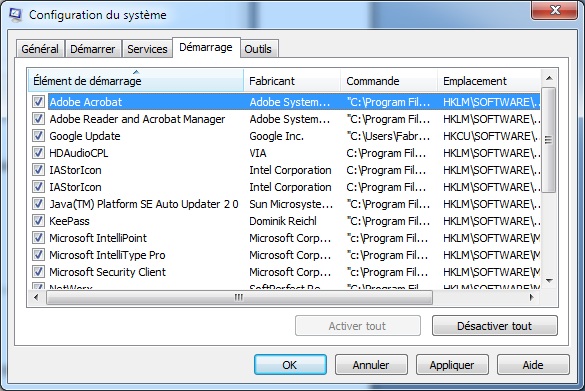Confirm with the OK button
This screenshot has height=391, width=585.
click(x=290, y=365)
